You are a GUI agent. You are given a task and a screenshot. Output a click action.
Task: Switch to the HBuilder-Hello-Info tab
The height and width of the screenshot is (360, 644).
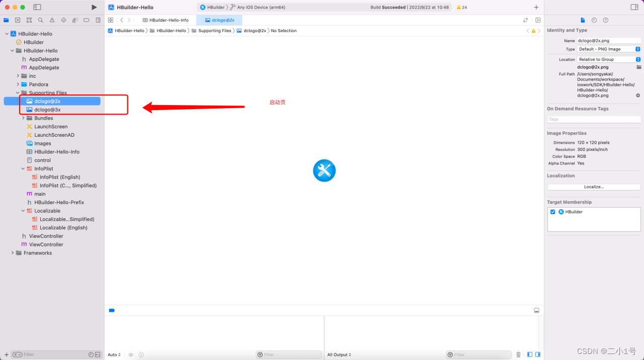[166, 20]
